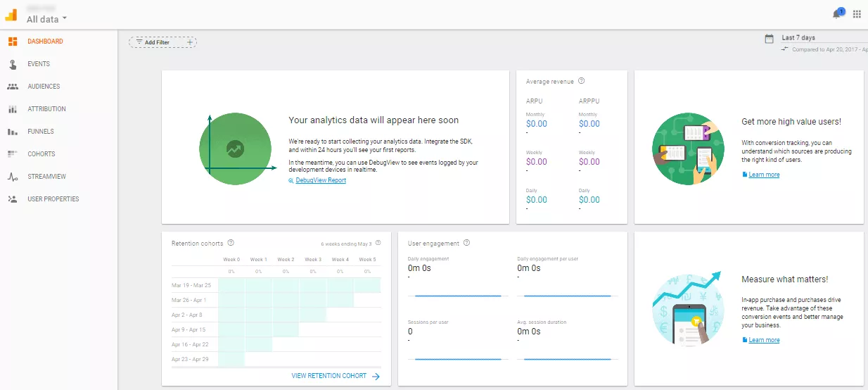This screenshot has height=390, width=868.
Task: Click the in-app purchase phone illustration
Action: coord(687,310)
